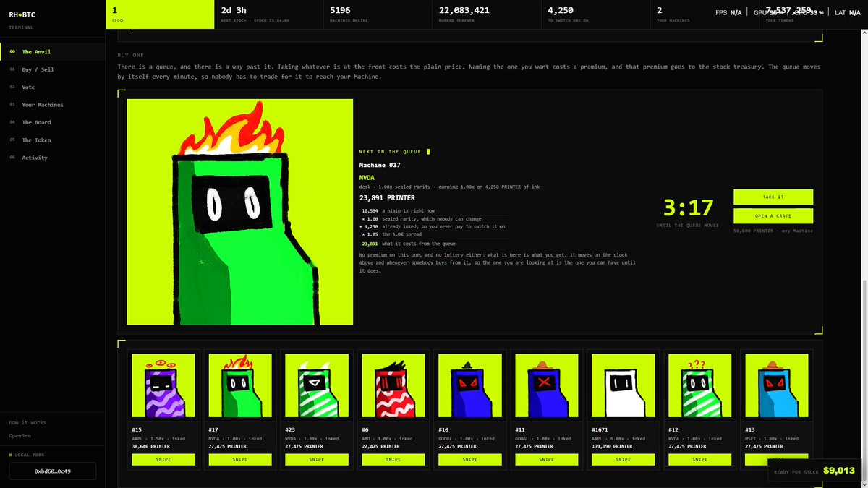The height and width of the screenshot is (488, 868).
Task: Select the light-blue #13 machine thumbnail
Action: click(776, 385)
